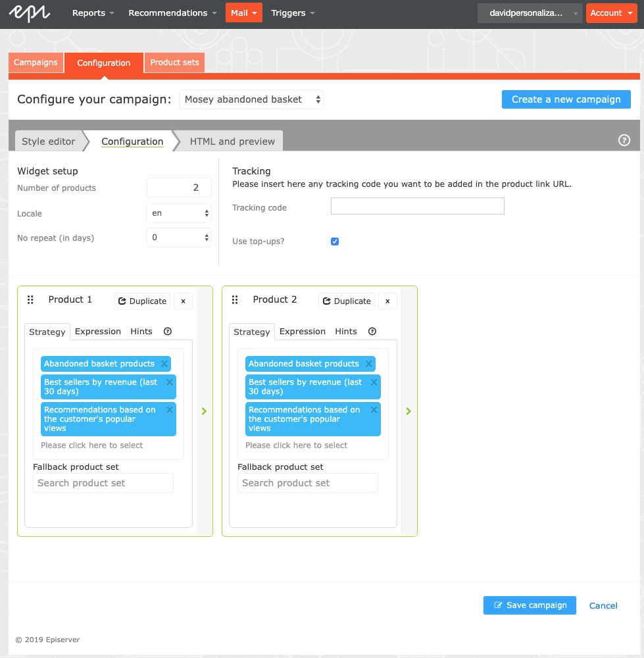Open the No repeat in days dropdown
The image size is (644, 658).
[x=179, y=238]
